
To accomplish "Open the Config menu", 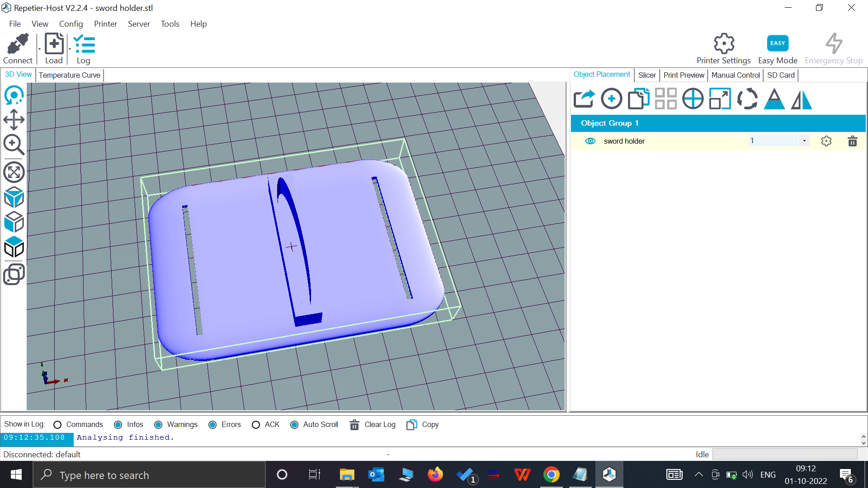I will [x=71, y=24].
